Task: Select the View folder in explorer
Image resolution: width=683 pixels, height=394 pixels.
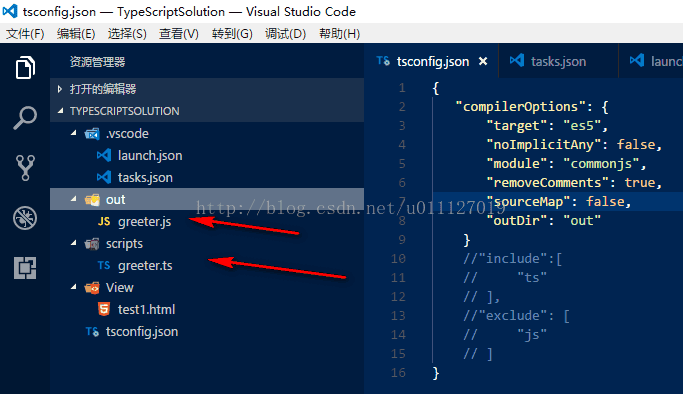Action: (119, 287)
